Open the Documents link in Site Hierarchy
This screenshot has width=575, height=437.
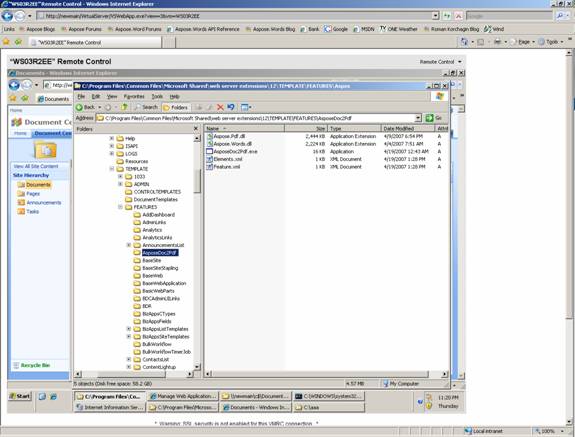click(38, 185)
